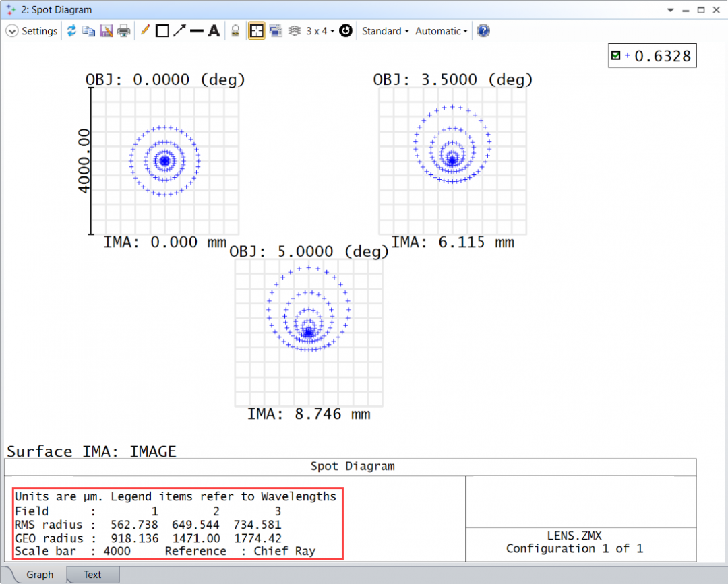Open the Settings panel expander

11,30
